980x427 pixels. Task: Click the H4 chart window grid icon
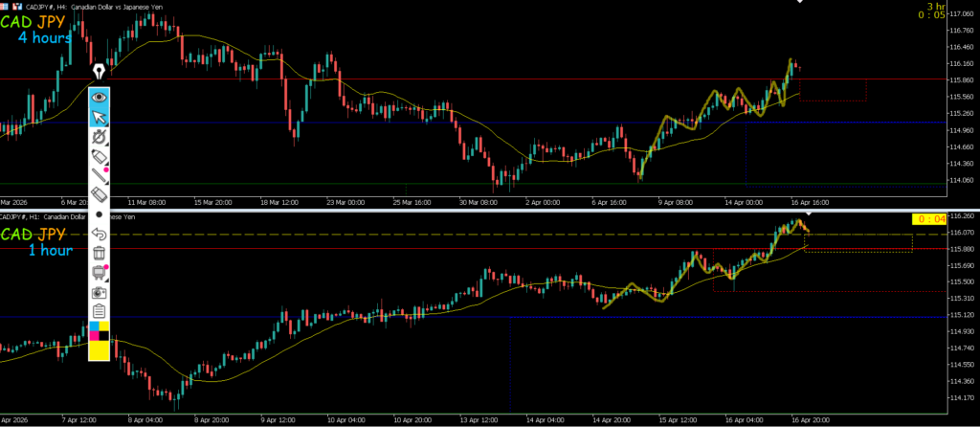click(x=5, y=8)
